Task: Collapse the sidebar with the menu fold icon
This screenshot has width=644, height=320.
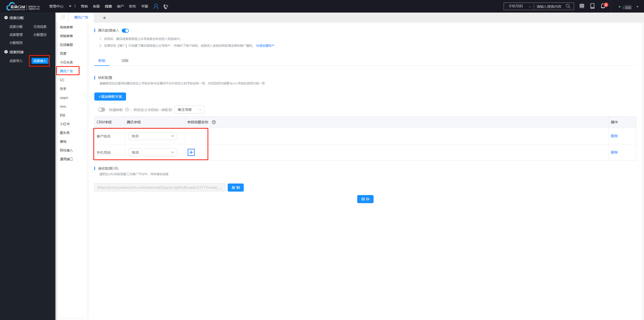Action: coord(63,17)
